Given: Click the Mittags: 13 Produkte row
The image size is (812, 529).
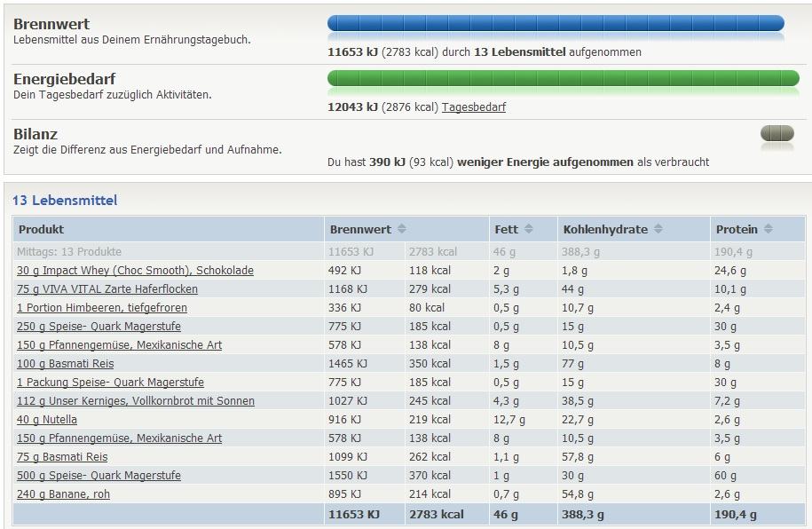Looking at the screenshot, I should [409, 252].
